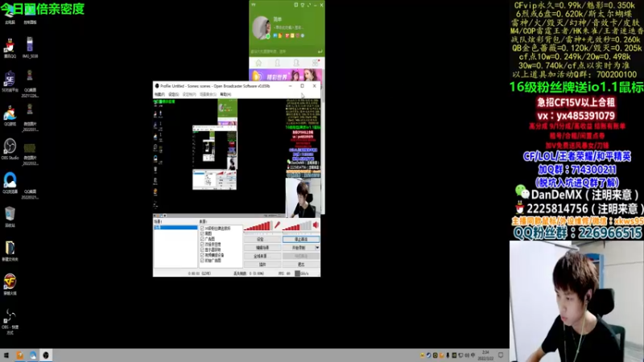Open the 此电脑 desktop icon
644x362 pixels.
pos(10,15)
